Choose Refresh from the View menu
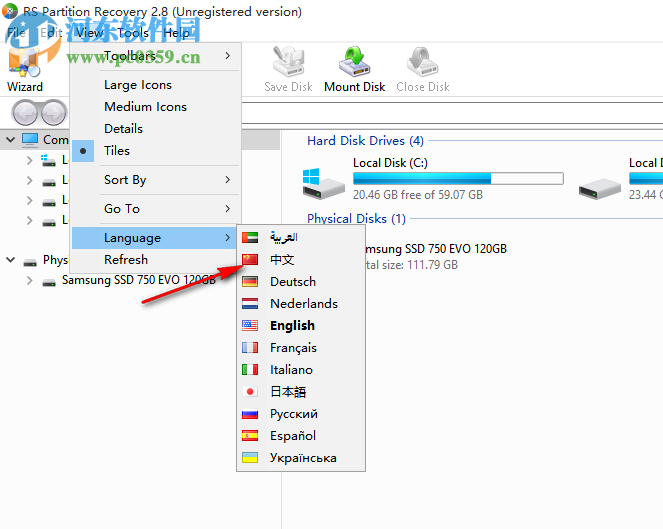Screen dimensions: 663x529 [156, 260]
